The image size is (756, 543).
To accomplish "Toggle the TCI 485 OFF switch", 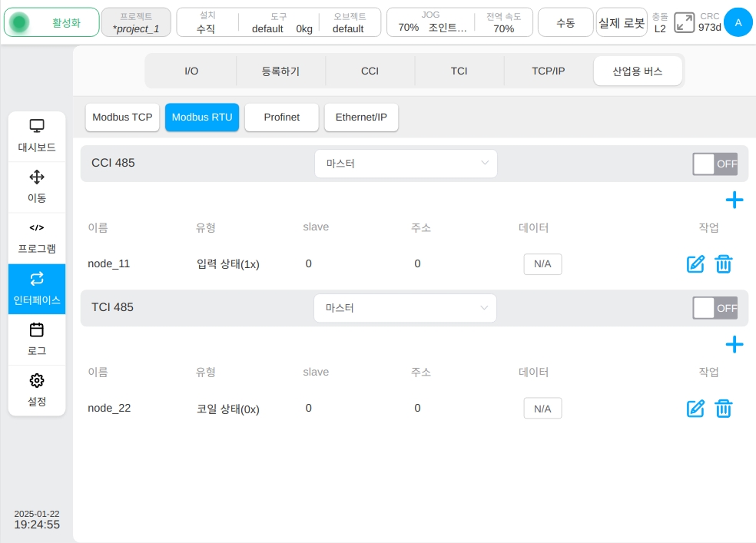I will [715, 308].
